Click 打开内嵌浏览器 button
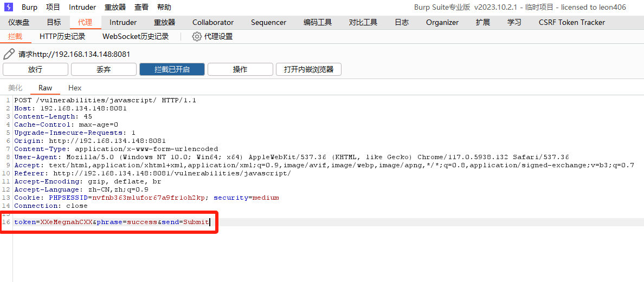 coord(308,69)
